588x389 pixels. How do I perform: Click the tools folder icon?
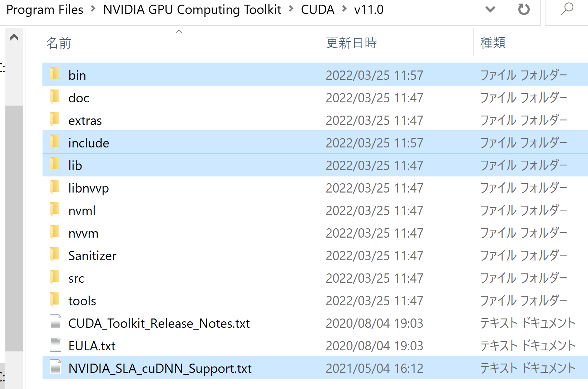[55, 300]
